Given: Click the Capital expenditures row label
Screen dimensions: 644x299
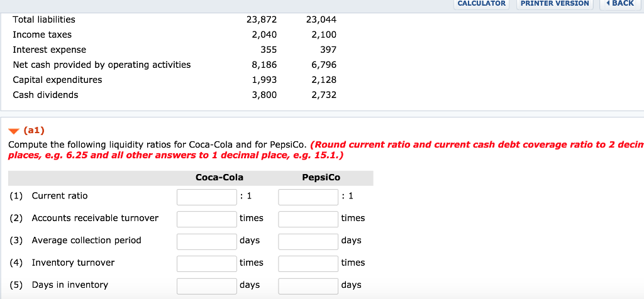Looking at the screenshot, I should (57, 80).
